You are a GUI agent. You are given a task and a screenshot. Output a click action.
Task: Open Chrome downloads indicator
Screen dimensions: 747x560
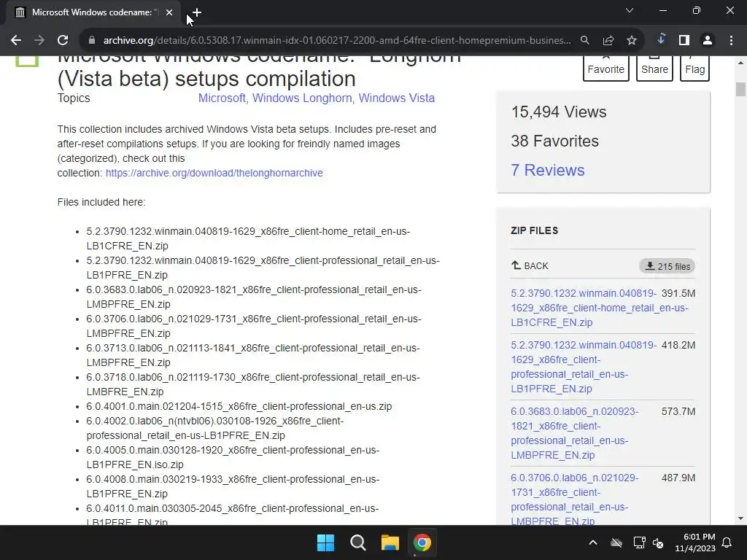click(661, 39)
